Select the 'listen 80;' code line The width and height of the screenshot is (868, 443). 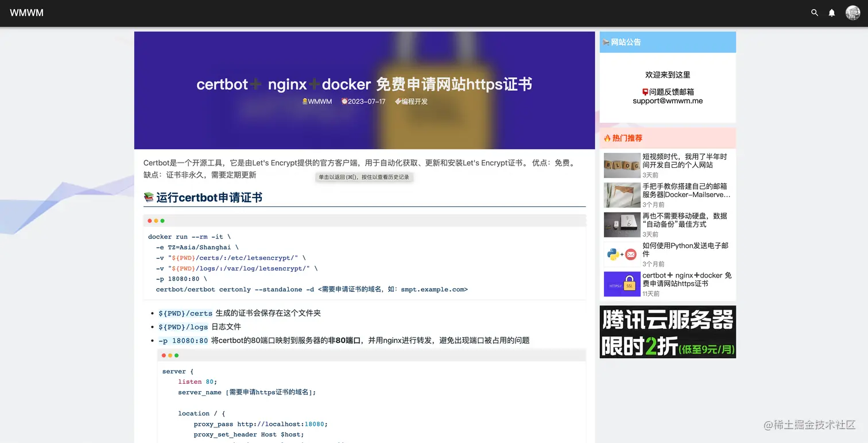(197, 382)
